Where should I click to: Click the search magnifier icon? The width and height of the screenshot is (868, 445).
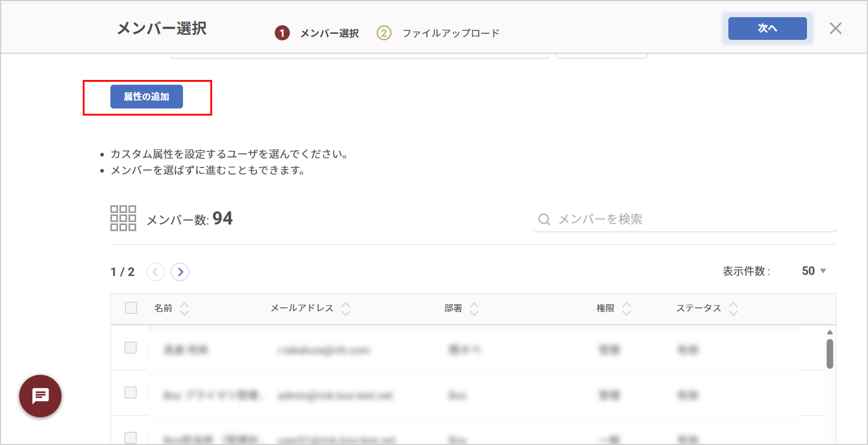click(544, 219)
